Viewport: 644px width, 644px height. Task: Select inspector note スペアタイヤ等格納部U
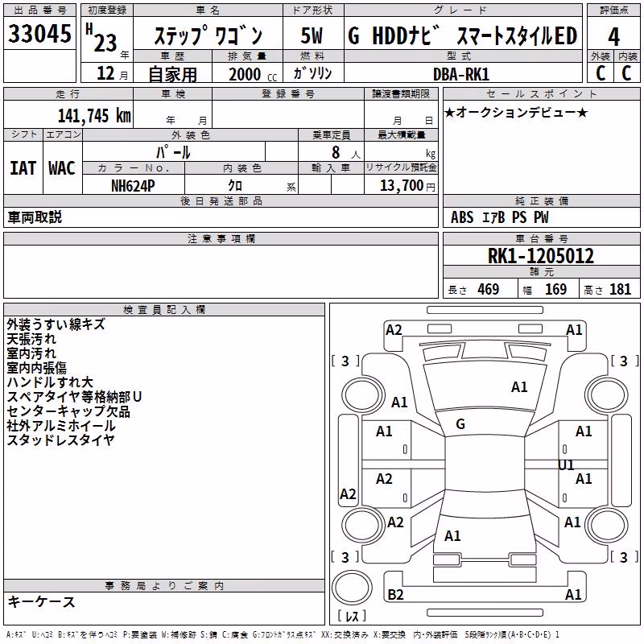pos(74,396)
